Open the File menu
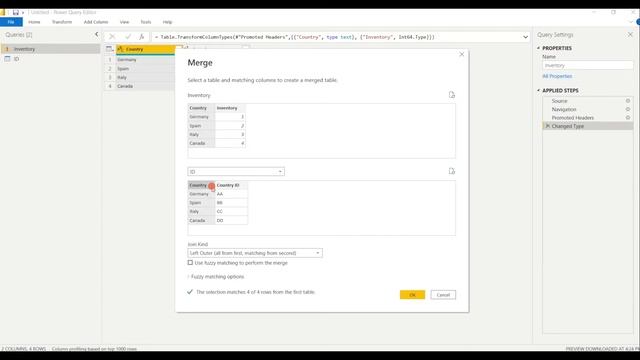 pyautogui.click(x=11, y=22)
